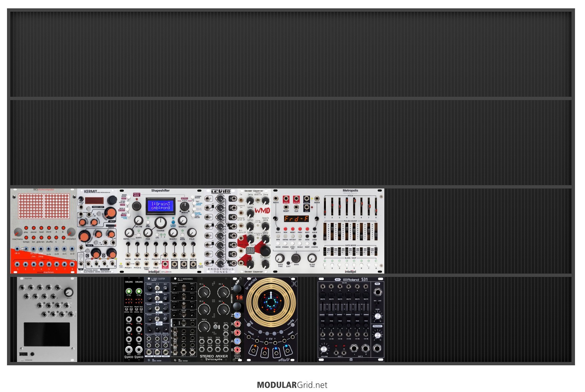
Task: Click trigger out jack 1 on DC1
Action: pos(18,264)
